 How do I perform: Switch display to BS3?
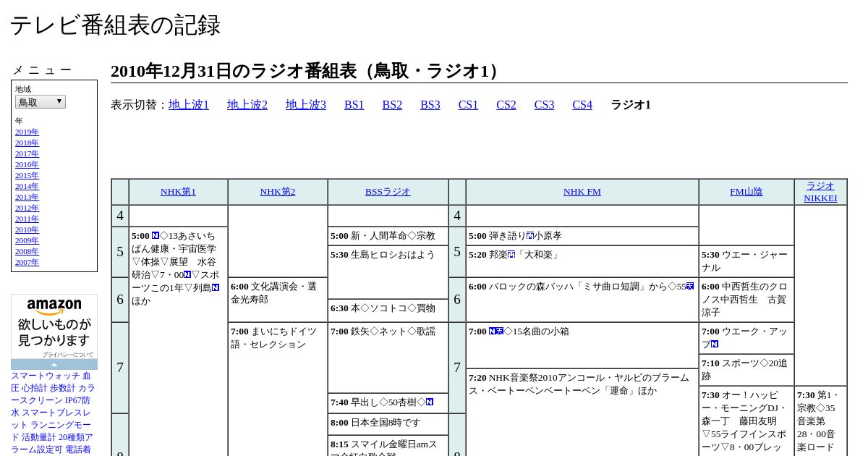[x=430, y=105]
